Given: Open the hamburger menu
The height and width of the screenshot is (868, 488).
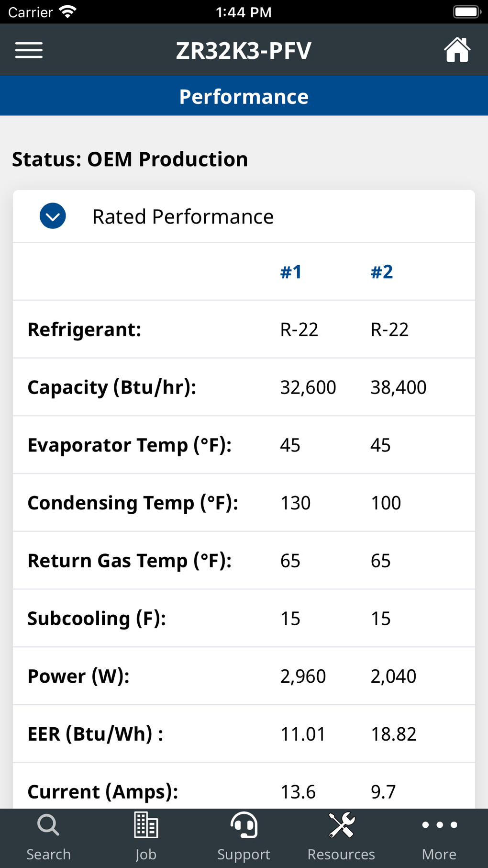Looking at the screenshot, I should pos(29,50).
